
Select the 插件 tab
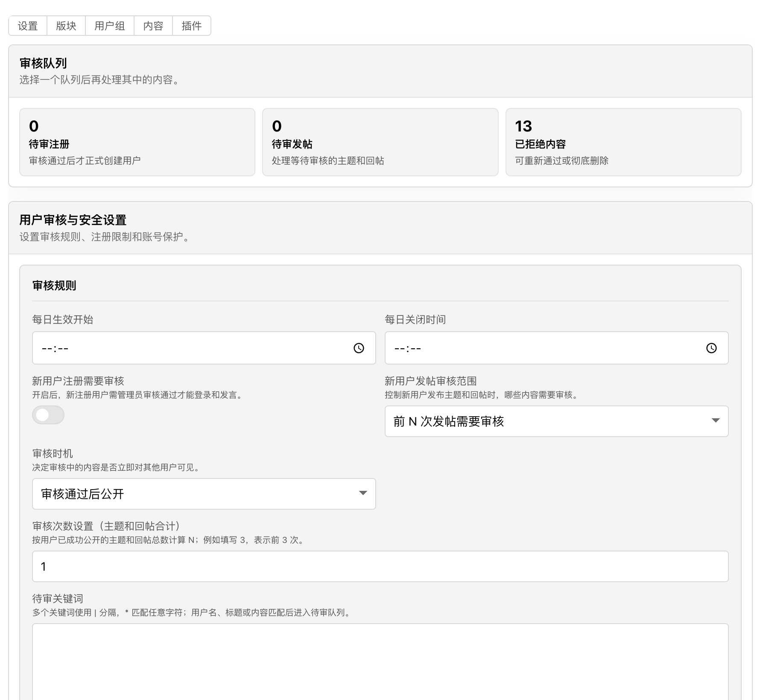click(x=192, y=26)
